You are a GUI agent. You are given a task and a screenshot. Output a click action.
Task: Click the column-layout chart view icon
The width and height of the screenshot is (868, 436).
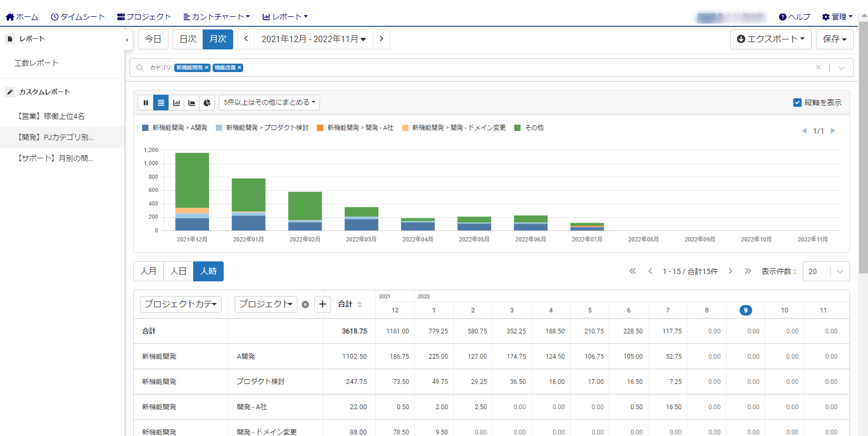146,103
